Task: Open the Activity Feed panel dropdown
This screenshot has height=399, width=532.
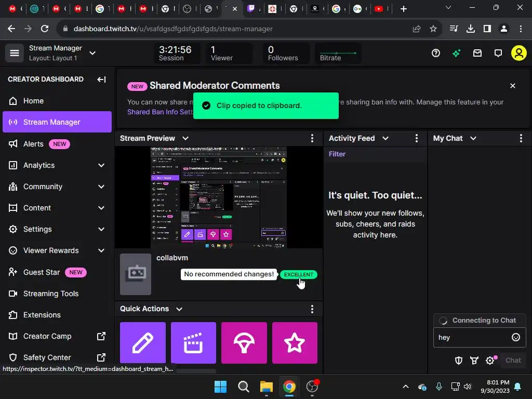Action: coord(385,138)
